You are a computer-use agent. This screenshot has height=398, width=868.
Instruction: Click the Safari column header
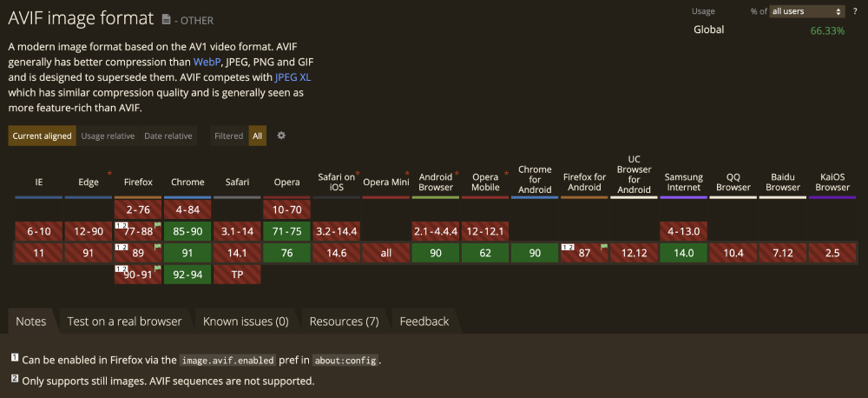pos(237,182)
